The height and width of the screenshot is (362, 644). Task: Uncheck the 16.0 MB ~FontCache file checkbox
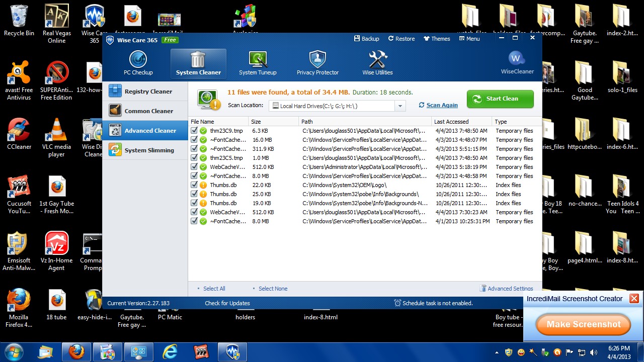pyautogui.click(x=194, y=140)
